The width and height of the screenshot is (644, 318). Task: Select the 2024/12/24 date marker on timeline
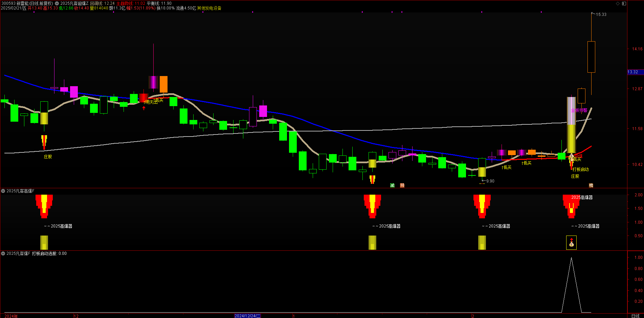coord(247,316)
